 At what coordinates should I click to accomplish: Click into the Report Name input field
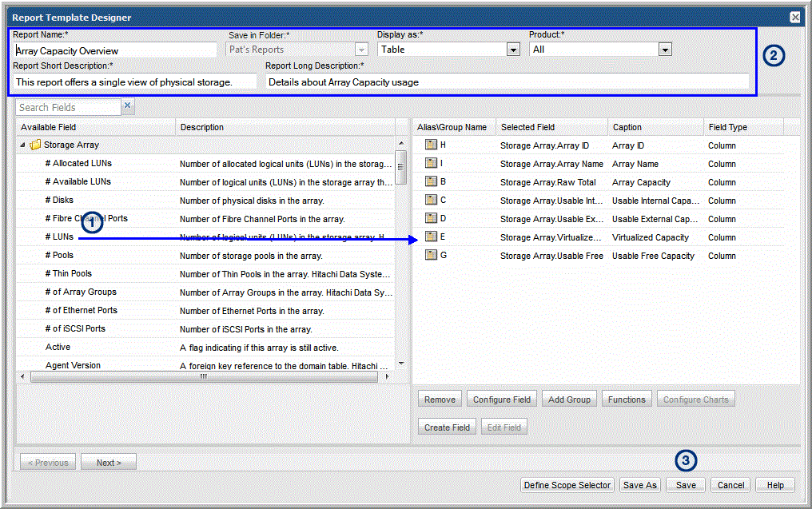click(115, 50)
